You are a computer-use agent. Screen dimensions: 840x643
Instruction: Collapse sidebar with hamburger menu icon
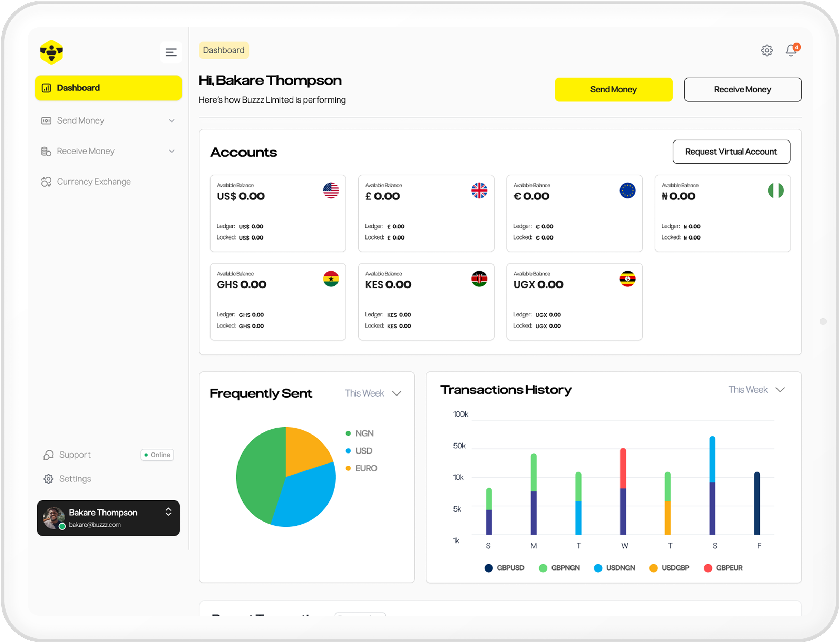click(171, 52)
